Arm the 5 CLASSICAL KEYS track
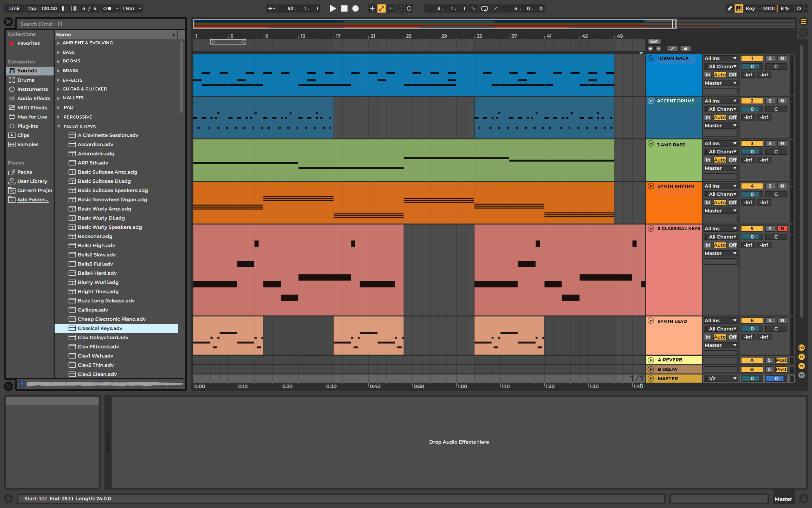 (782, 228)
